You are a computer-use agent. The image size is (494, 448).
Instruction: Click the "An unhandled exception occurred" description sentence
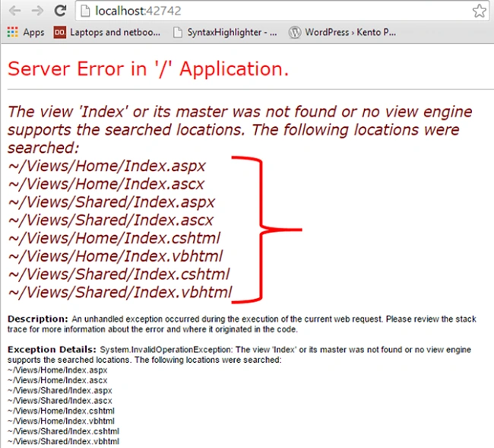[x=227, y=319]
